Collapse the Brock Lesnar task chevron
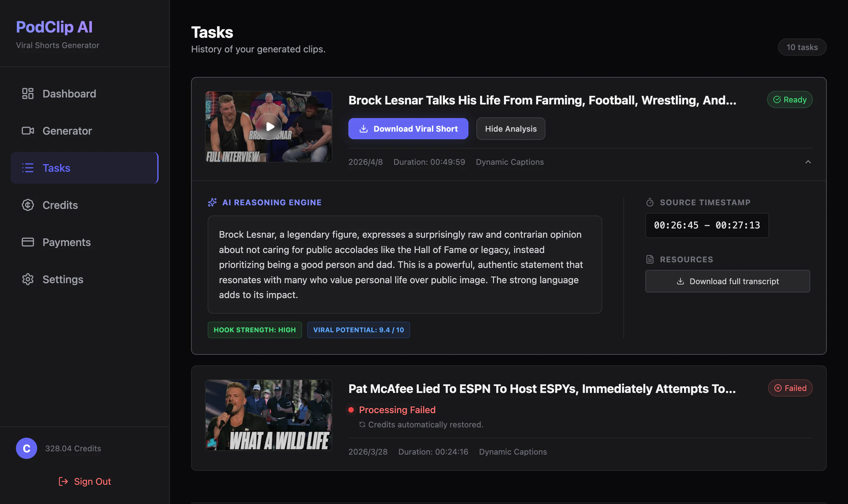This screenshot has width=848, height=504. [808, 162]
